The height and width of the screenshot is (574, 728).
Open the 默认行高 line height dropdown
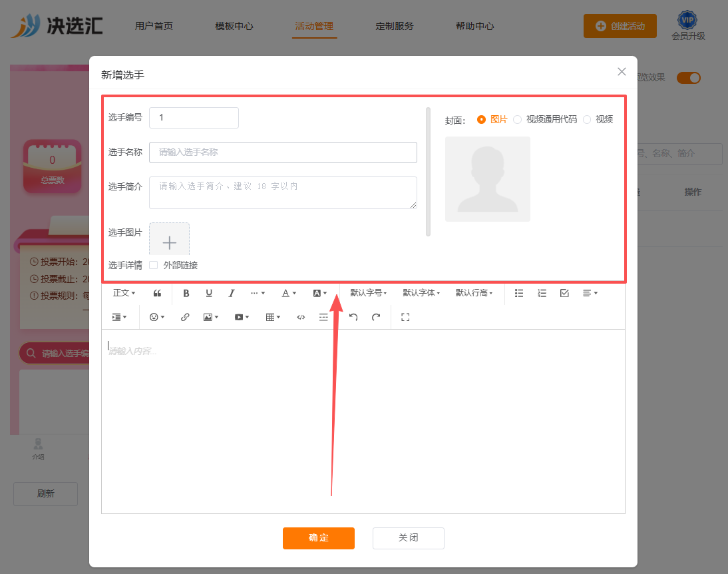point(474,293)
